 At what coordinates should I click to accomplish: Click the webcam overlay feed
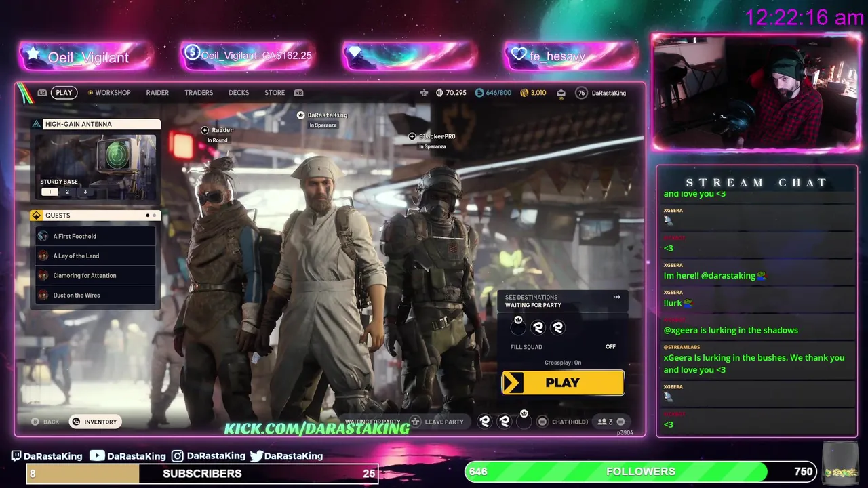click(x=756, y=91)
